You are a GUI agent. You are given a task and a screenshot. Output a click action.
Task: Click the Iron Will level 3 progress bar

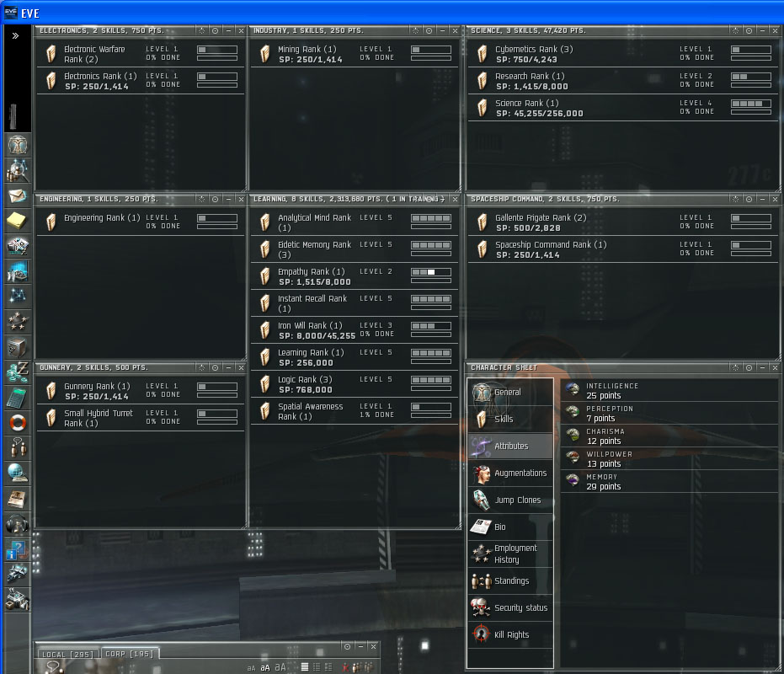pos(431,326)
